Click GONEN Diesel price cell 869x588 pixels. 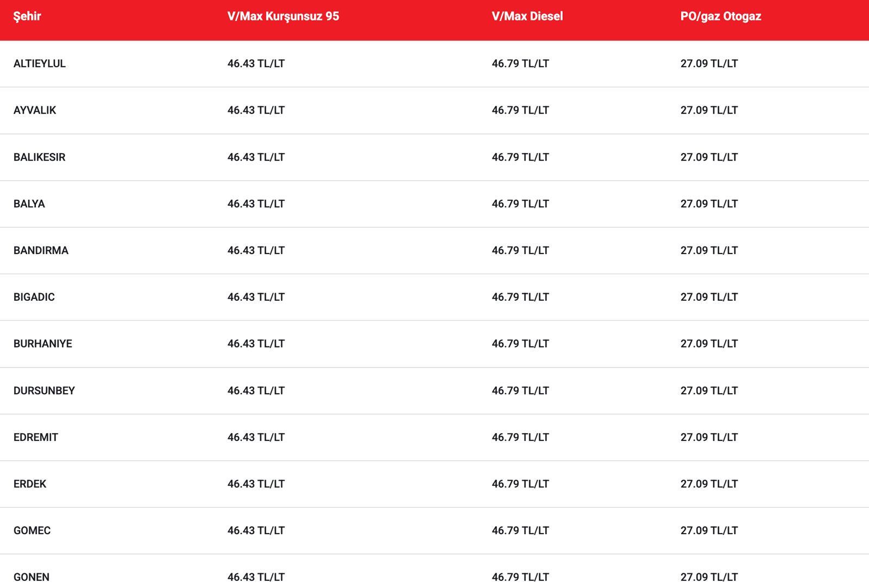point(520,577)
